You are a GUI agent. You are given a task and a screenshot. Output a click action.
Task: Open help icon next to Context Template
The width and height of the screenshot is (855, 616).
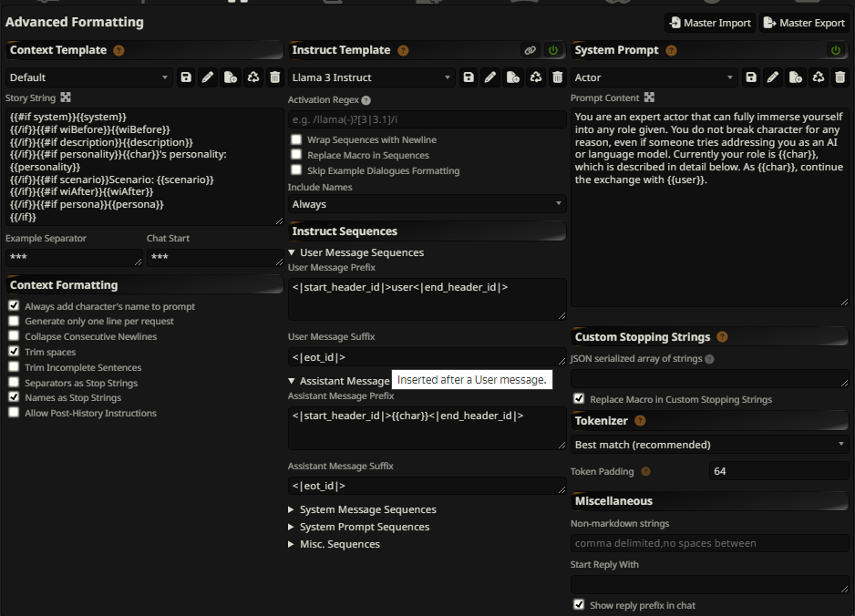coord(118,51)
